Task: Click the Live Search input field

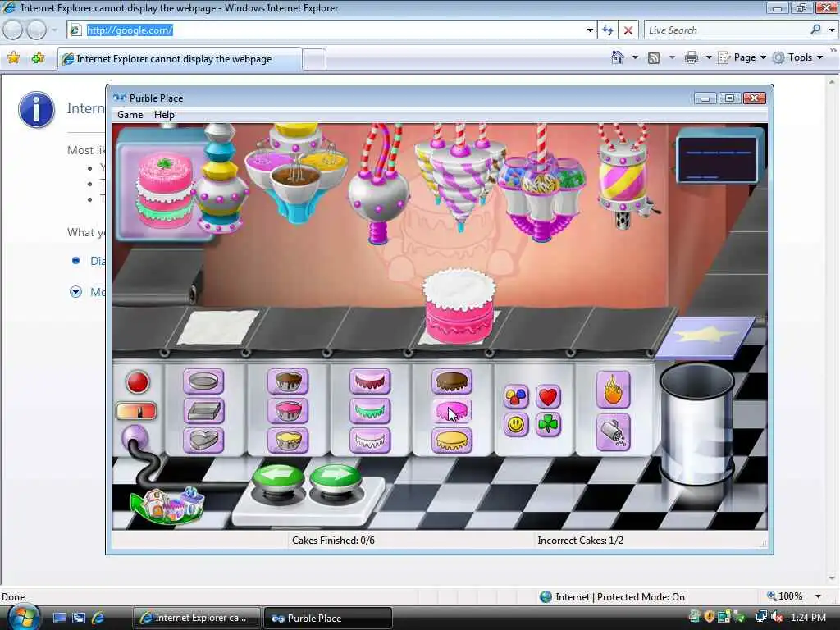Action: click(x=726, y=30)
